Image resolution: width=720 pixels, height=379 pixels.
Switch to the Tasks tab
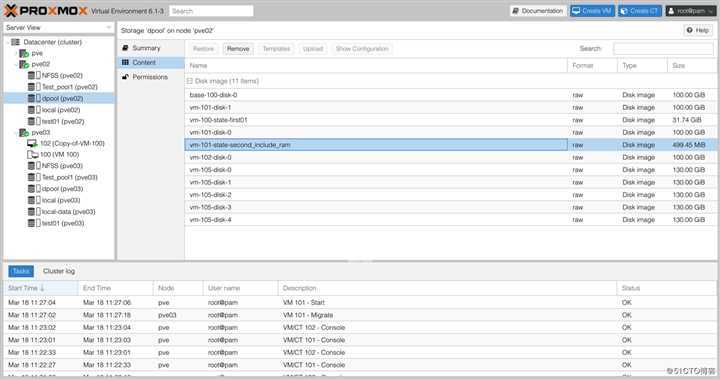(x=21, y=271)
